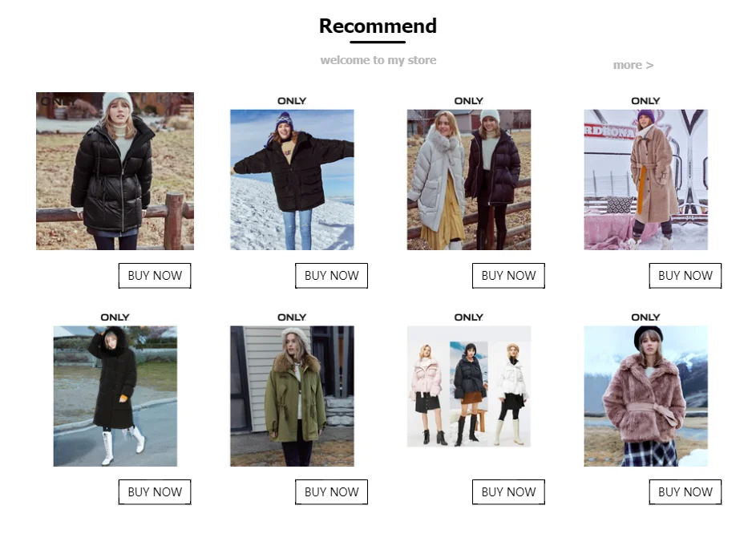Open the three-model short jackets photo
Screen dimensions: 756x550
point(469,386)
